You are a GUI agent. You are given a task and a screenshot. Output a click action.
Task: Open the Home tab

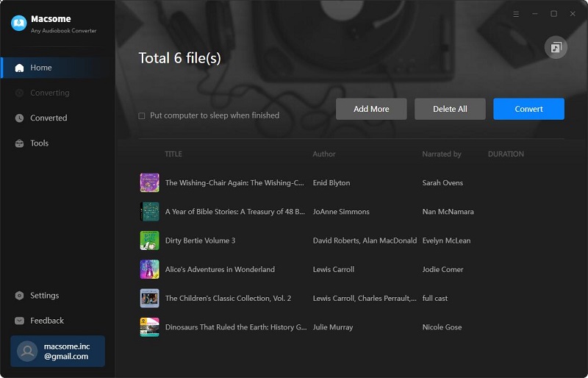[x=58, y=68]
